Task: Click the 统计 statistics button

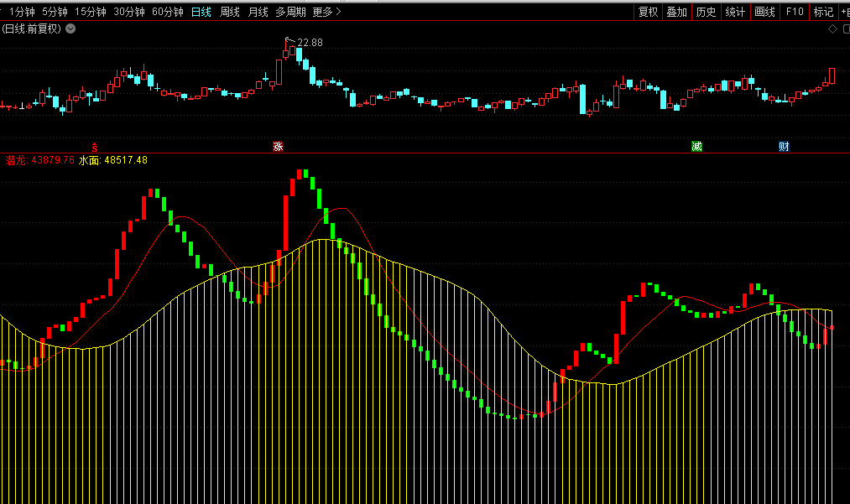Action: pos(735,12)
